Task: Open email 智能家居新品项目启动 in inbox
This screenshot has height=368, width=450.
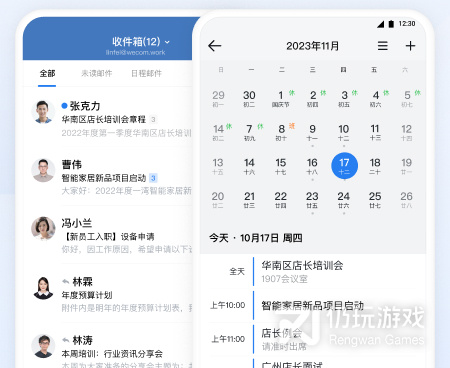Action: point(104,178)
